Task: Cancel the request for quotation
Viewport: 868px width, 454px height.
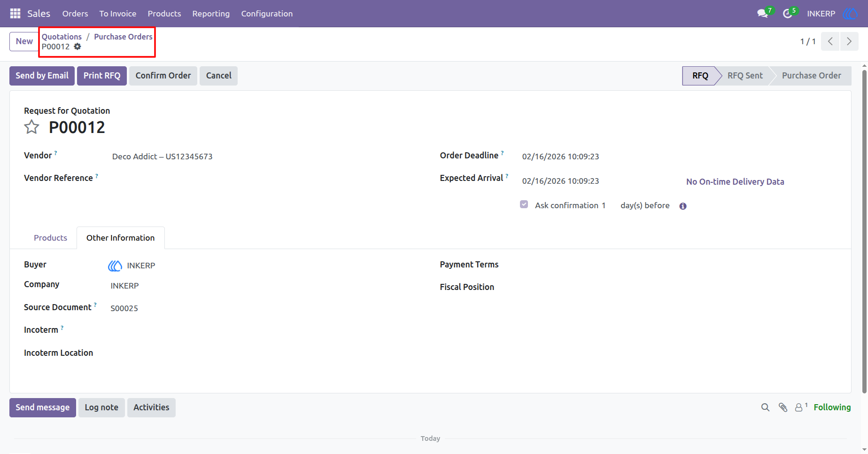Action: [218, 76]
